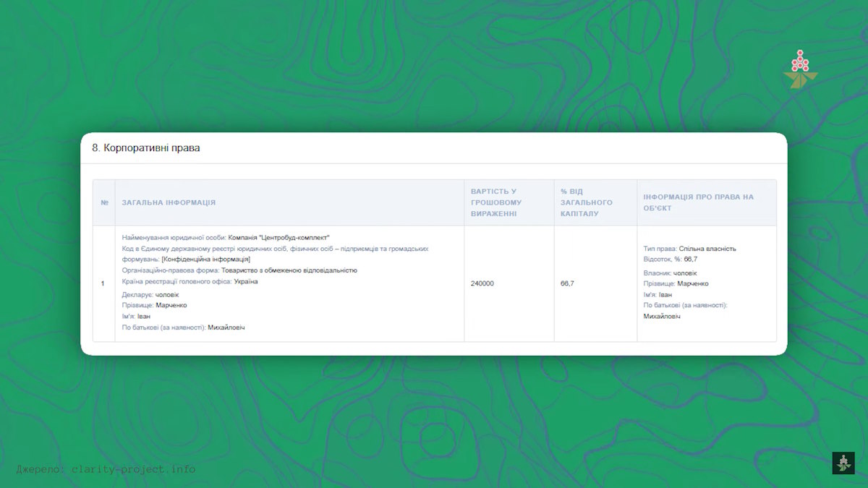Click 66,7 in the capital percentage column
This screenshot has height=488, width=868.
(567, 283)
